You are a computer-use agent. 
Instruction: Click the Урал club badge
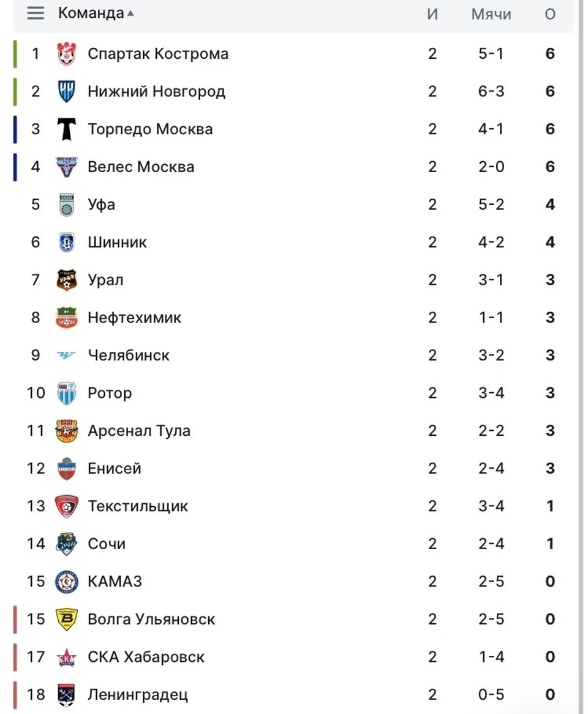tap(66, 279)
